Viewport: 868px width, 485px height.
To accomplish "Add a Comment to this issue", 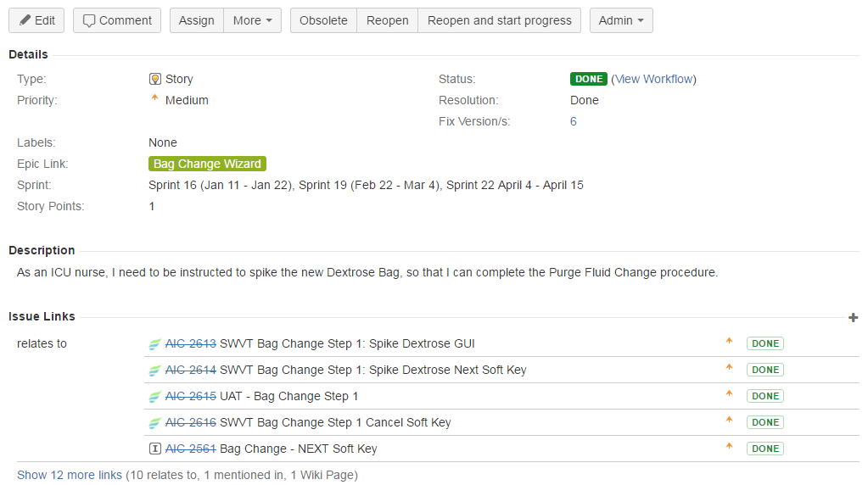I will click(x=117, y=20).
